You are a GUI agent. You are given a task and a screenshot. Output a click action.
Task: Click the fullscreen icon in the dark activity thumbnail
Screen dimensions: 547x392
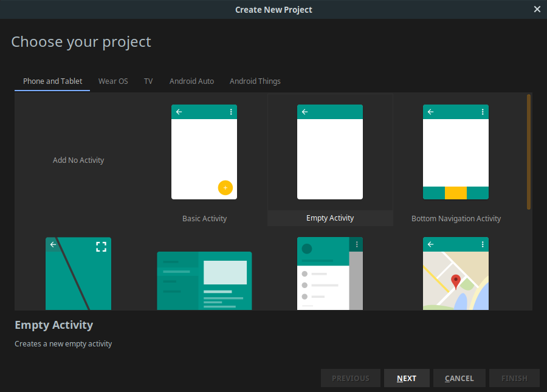pyautogui.click(x=101, y=246)
